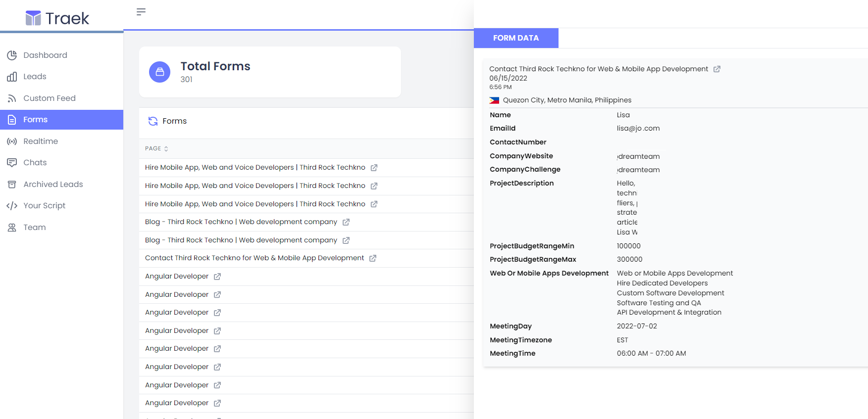This screenshot has height=419, width=868.
Task: Click the Archived Leads box icon
Action: pyautogui.click(x=12, y=185)
